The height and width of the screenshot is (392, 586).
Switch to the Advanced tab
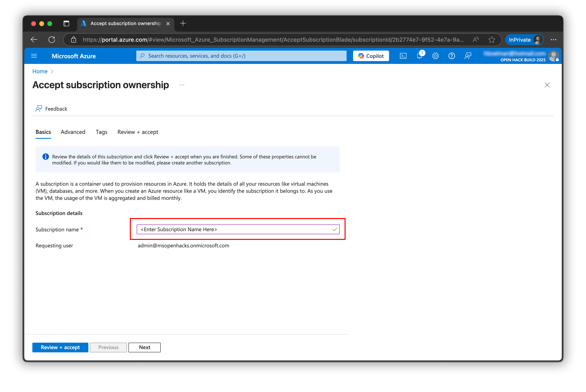[x=73, y=132]
